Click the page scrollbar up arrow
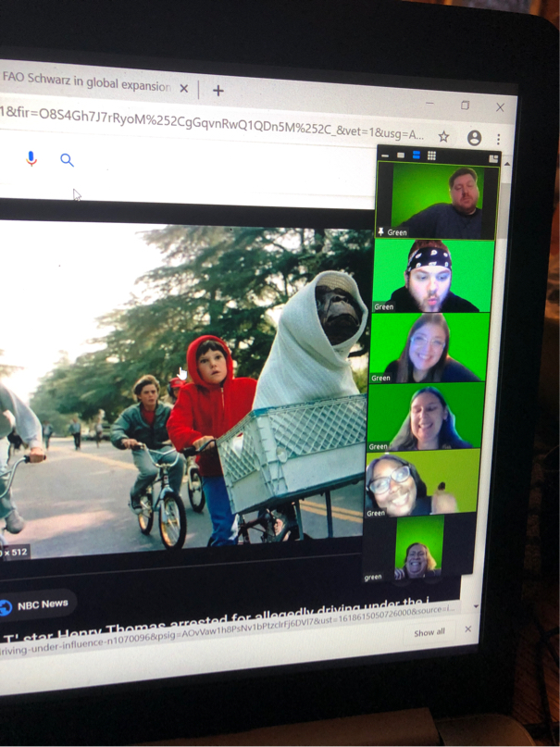560x747 pixels. coord(507,164)
